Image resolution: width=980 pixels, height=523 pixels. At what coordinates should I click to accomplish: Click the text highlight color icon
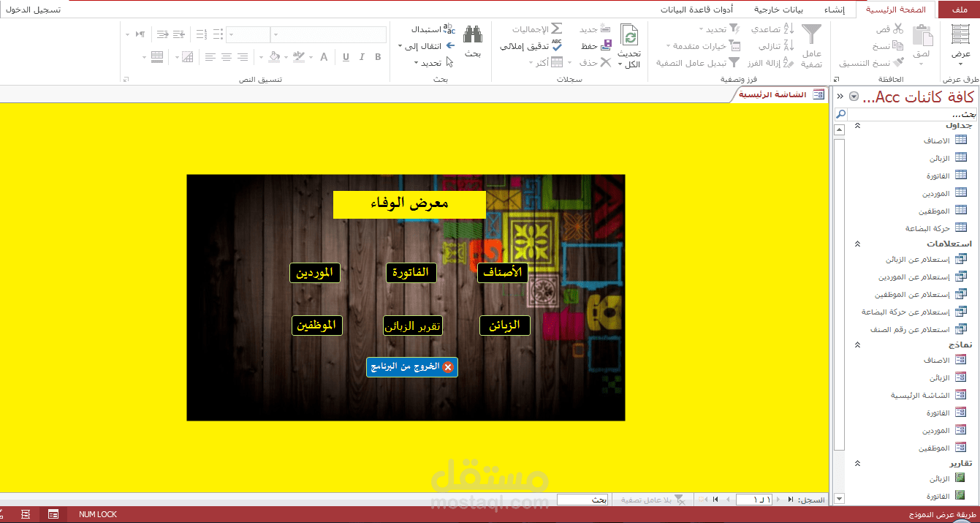pyautogui.click(x=298, y=57)
